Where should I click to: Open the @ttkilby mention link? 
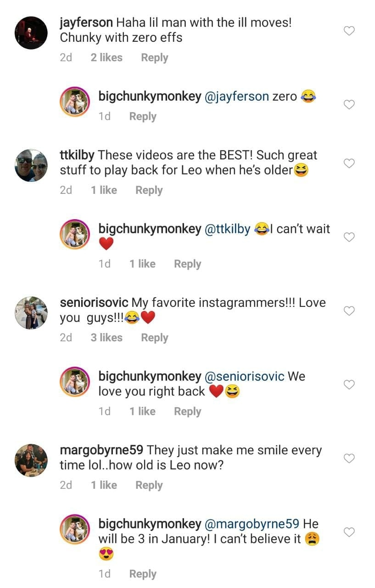(227, 229)
